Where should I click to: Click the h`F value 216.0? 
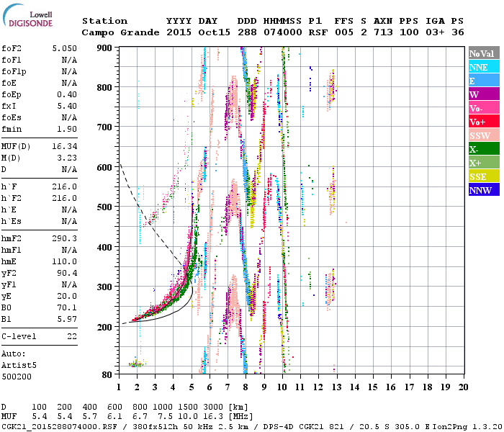[x=65, y=186]
